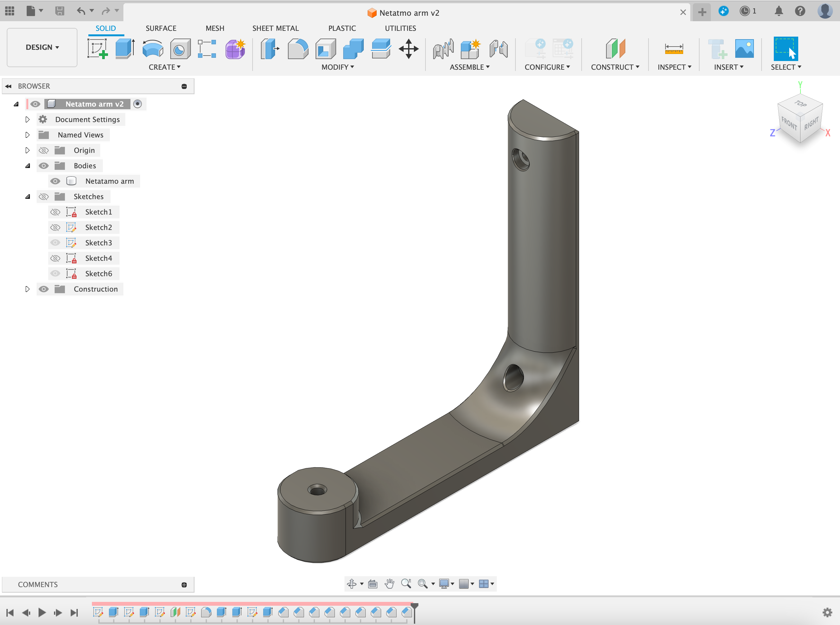
Task: Expand the COMMENTS panel
Action: point(184,585)
